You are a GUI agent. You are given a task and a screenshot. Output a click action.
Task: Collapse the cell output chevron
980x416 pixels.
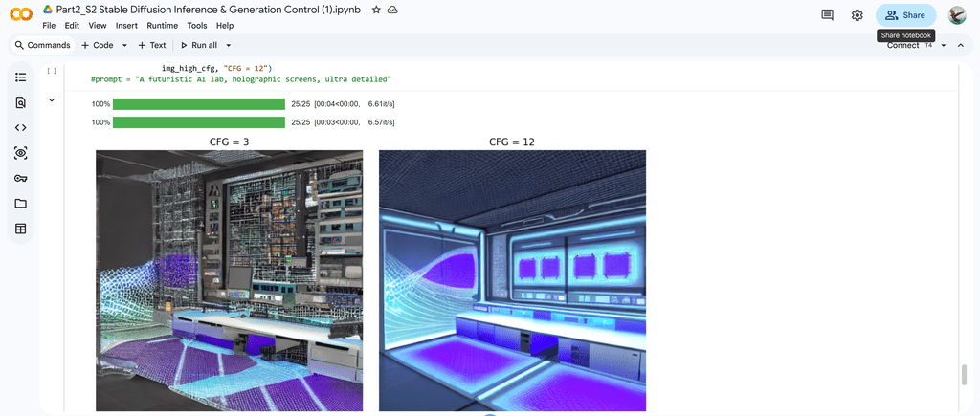pyautogui.click(x=52, y=99)
